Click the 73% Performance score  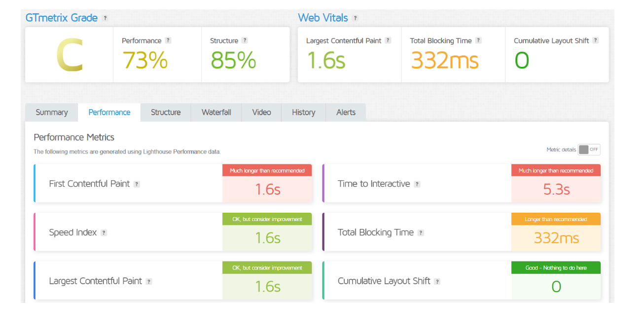pyautogui.click(x=145, y=60)
